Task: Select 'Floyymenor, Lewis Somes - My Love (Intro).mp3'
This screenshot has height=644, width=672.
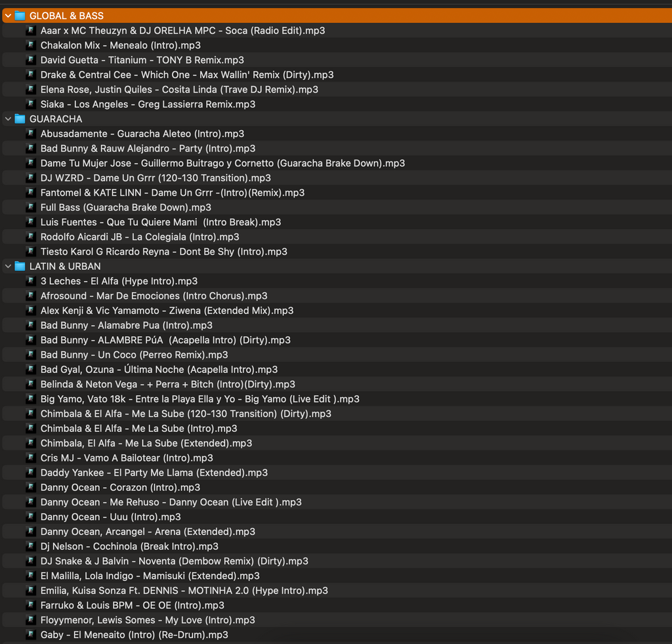Action: tap(148, 620)
